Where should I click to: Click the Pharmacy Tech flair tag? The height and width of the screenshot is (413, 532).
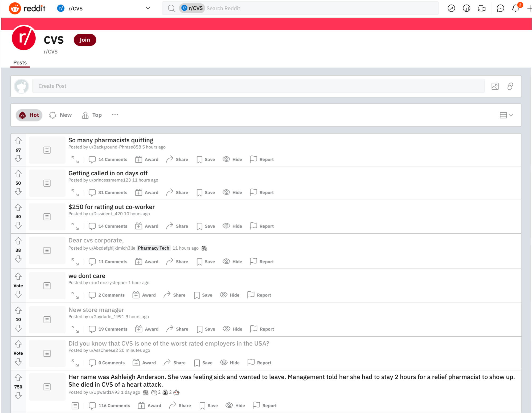point(154,248)
